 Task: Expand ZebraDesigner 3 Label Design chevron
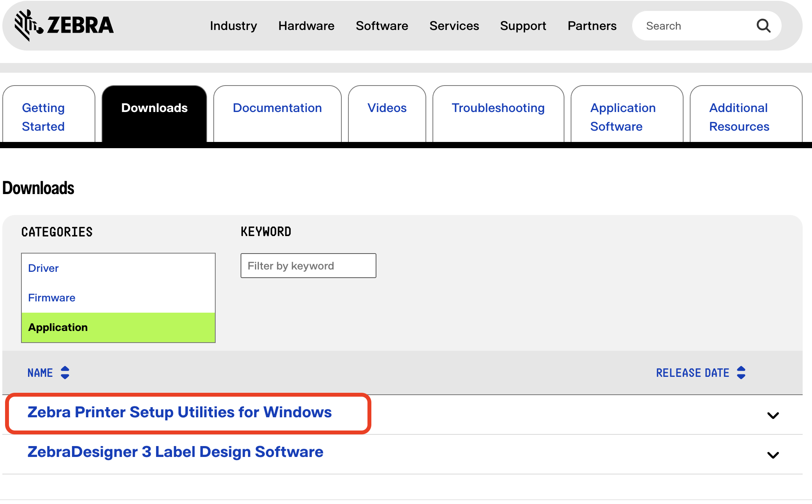[x=773, y=455]
